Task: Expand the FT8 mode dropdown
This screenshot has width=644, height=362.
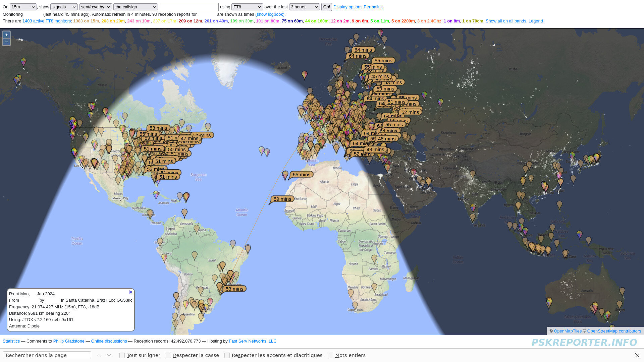Action: 247,7
